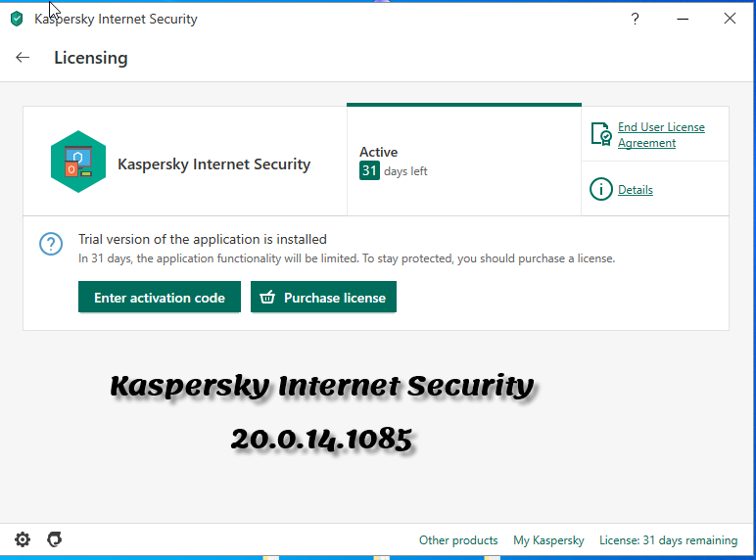756x560 pixels.
Task: Click the green shield icon in title bar
Action: (17, 19)
